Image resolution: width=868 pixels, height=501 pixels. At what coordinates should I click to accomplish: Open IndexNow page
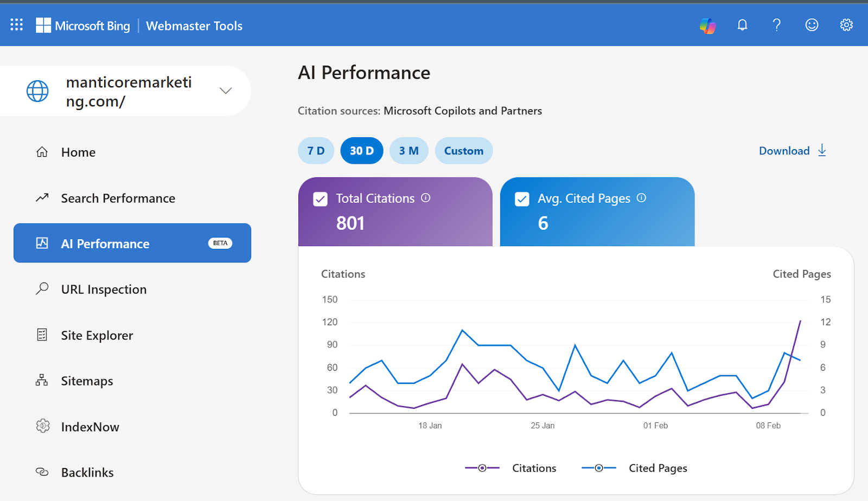click(x=132, y=427)
